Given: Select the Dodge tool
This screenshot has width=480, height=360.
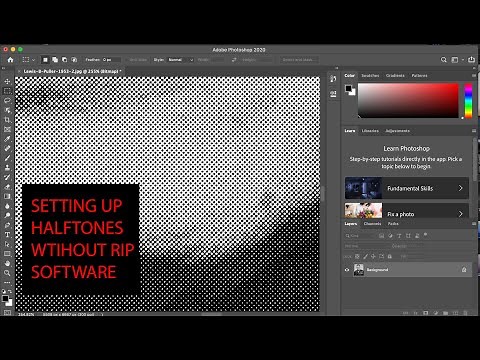Looking at the screenshot, I should coord(7,215).
